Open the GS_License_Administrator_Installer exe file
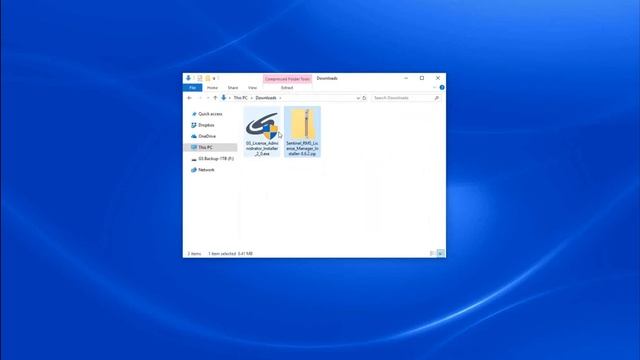640x360 pixels. pyautogui.click(x=262, y=132)
